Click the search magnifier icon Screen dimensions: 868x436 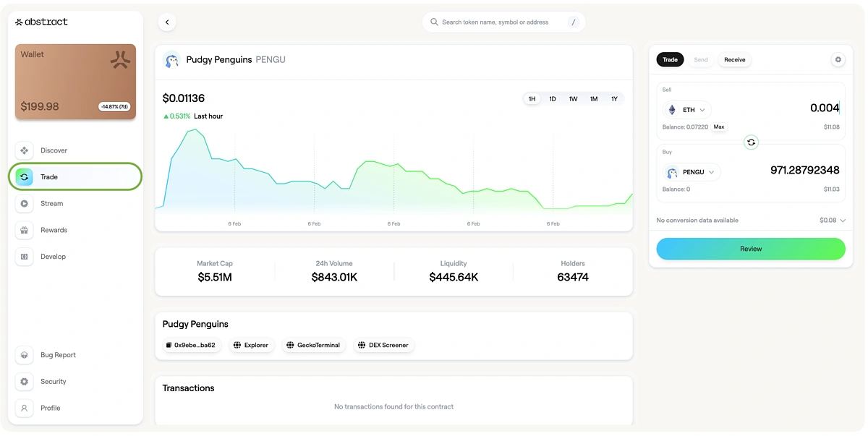point(434,22)
